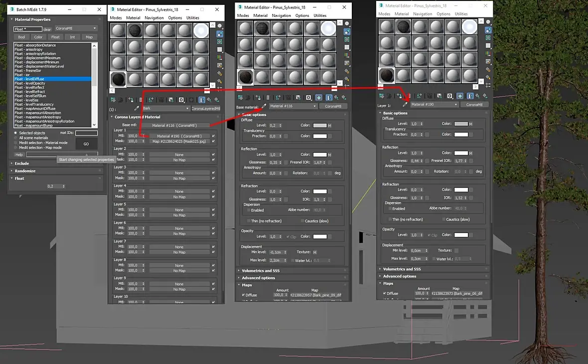This screenshot has height=364, width=588.
Task: Click Options icon in right editor side toolbar
Action: [x=488, y=69]
